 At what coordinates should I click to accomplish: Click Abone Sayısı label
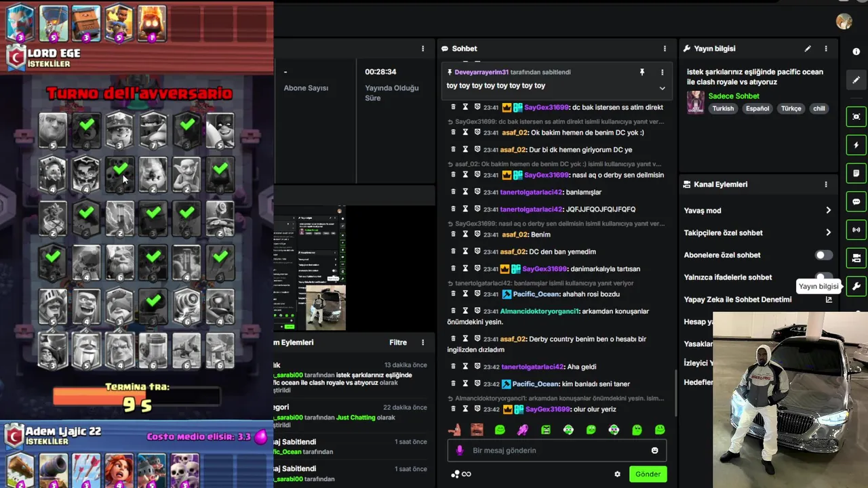(306, 88)
